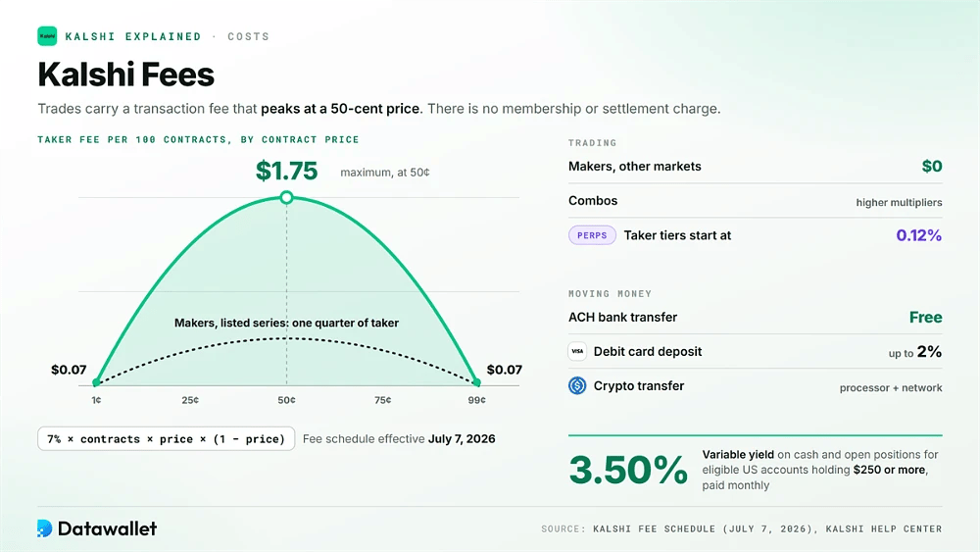Click the purple PERPS badge
The image size is (980, 552).
592,235
